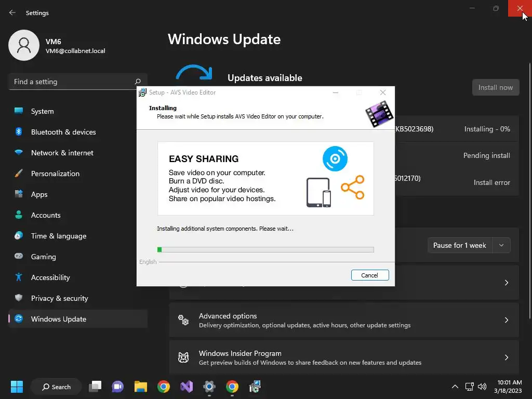Click the Accounts person icon
Image resolution: width=532 pixels, height=399 pixels.
(19, 215)
